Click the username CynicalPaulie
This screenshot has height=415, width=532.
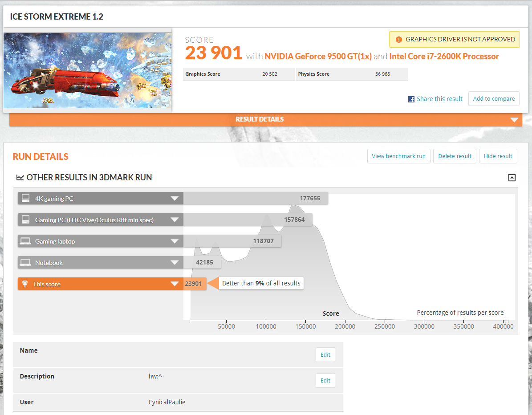[x=167, y=402]
